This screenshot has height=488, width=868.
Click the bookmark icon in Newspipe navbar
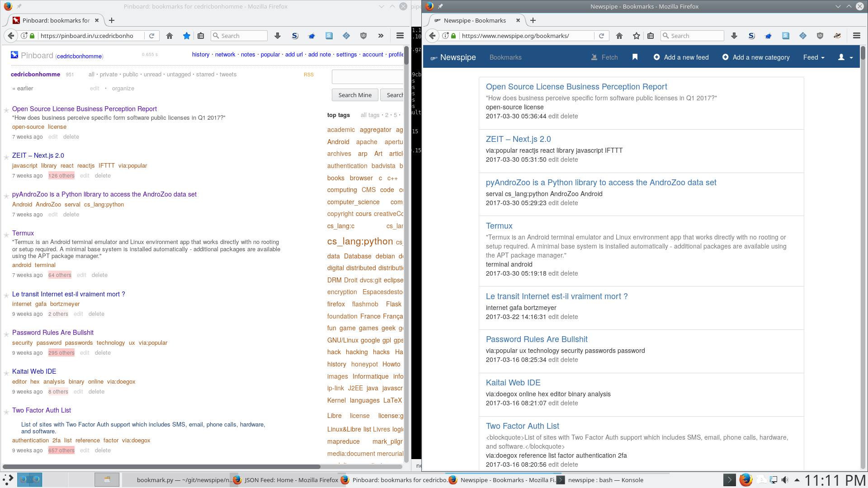click(635, 57)
